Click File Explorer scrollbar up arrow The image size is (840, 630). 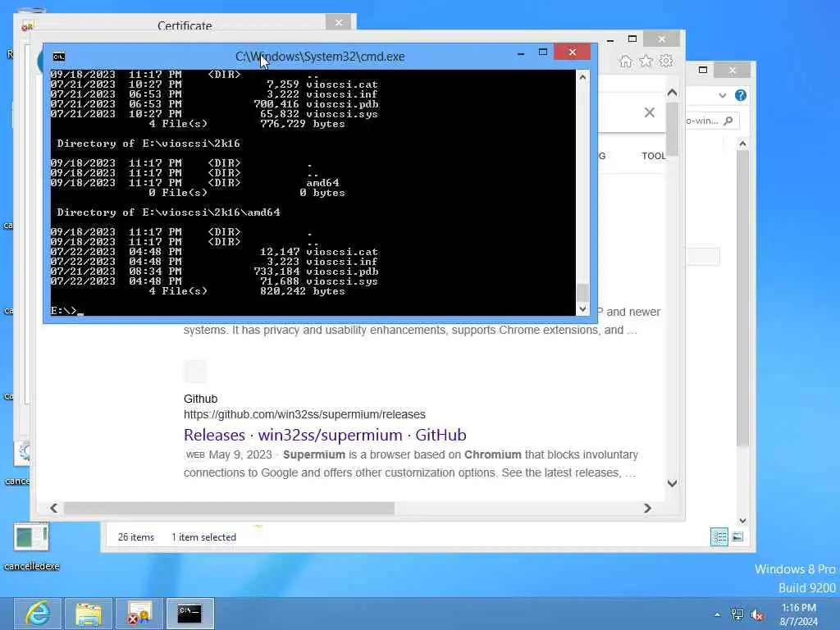742,144
